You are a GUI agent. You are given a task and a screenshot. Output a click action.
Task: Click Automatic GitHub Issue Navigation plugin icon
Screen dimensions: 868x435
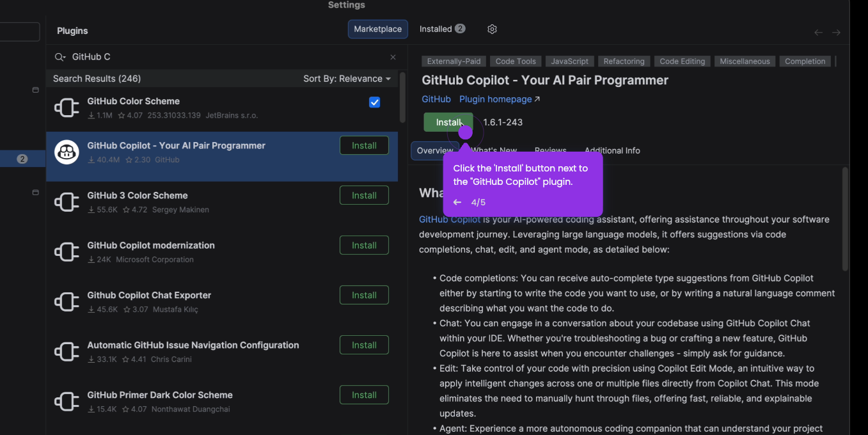coord(67,352)
